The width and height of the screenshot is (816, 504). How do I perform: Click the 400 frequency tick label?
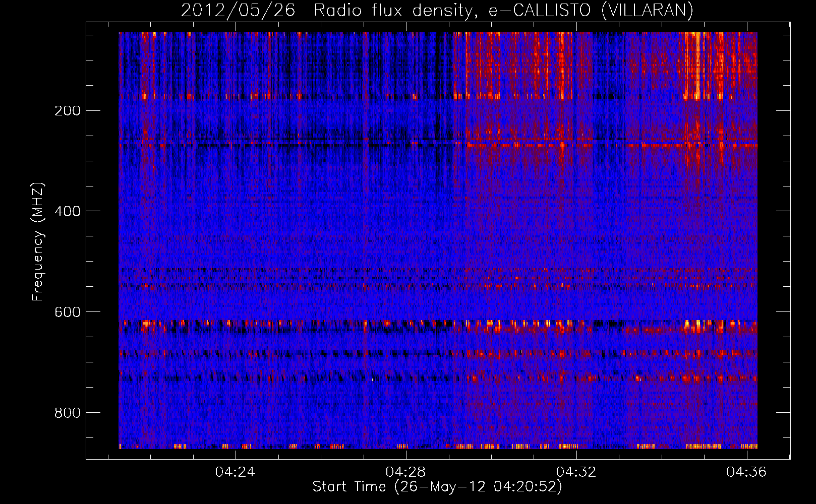tap(68, 212)
